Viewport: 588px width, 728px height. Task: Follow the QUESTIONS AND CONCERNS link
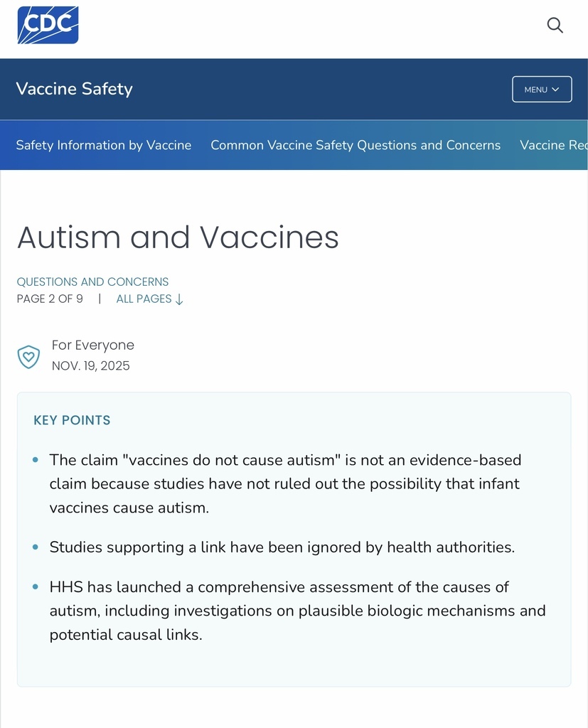pyautogui.click(x=92, y=282)
